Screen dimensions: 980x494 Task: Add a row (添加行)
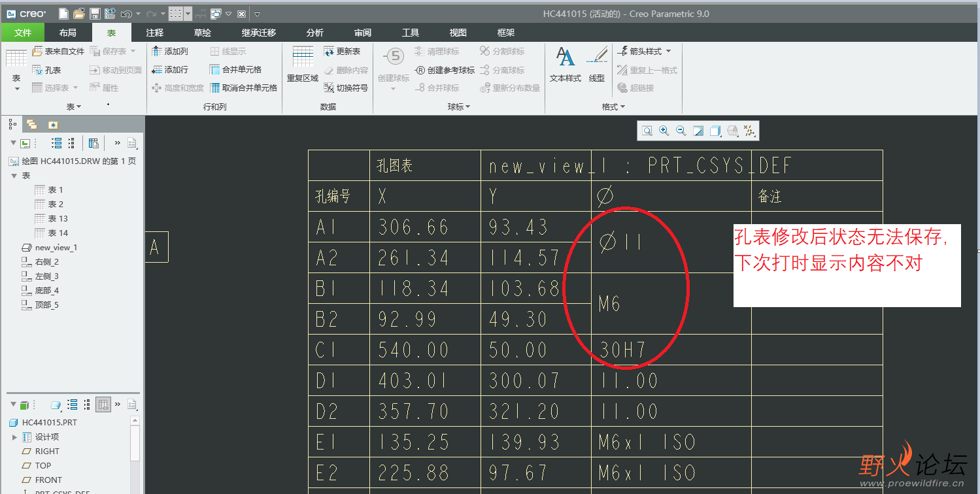point(170,70)
